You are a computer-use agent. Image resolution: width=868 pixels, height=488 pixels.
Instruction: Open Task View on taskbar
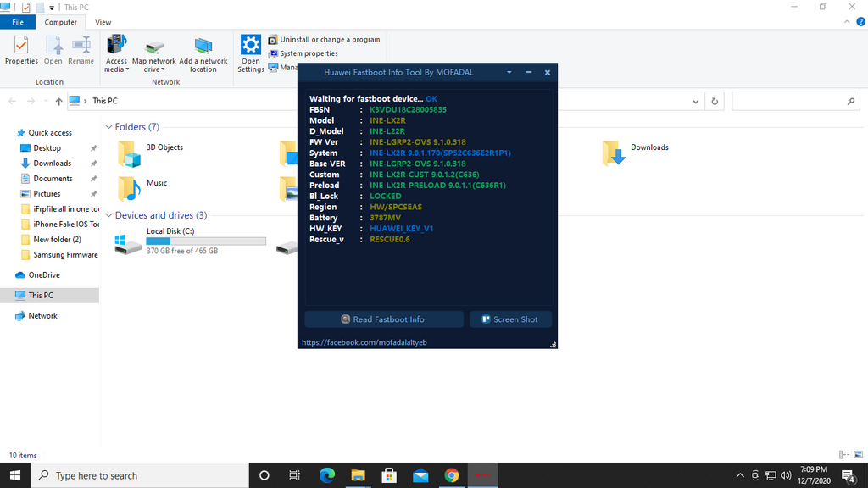tap(294, 475)
